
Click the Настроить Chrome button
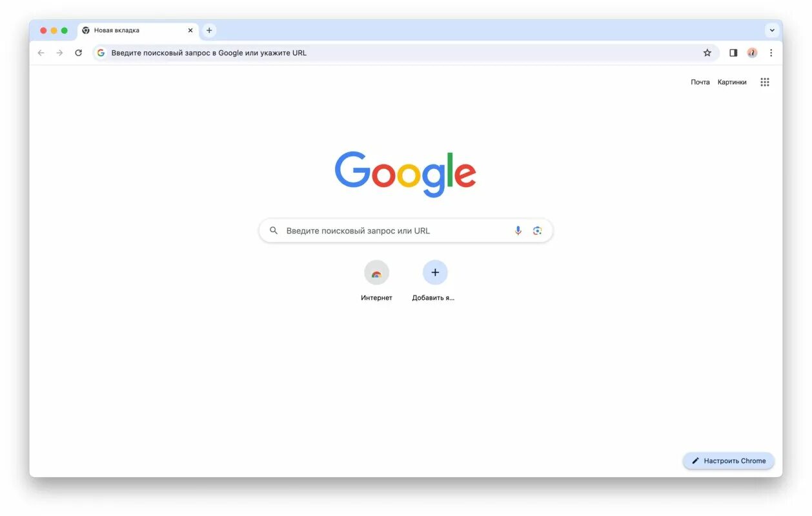point(729,461)
